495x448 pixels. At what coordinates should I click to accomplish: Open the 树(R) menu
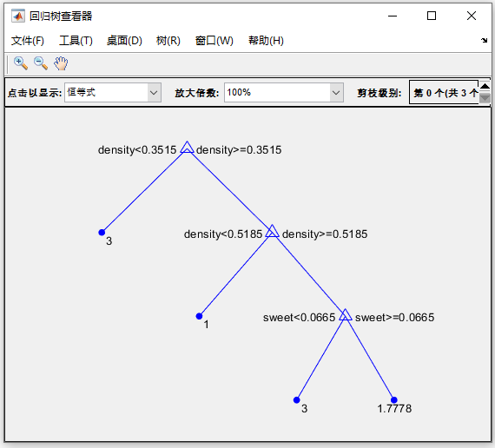(168, 41)
